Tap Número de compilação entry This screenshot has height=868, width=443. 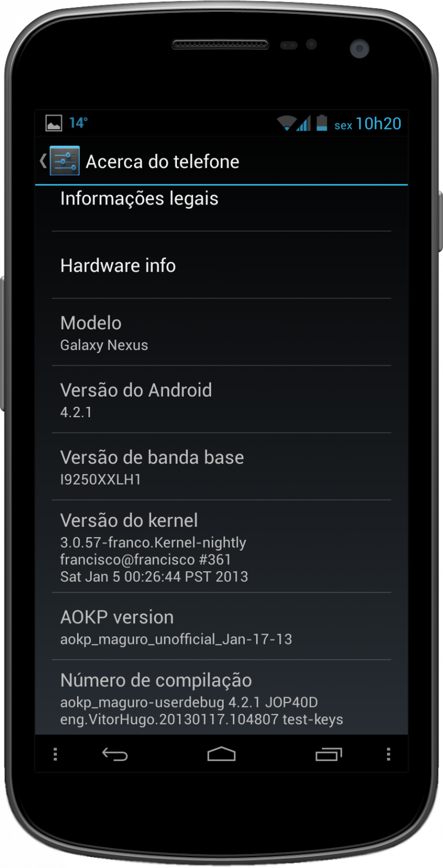coord(221,698)
